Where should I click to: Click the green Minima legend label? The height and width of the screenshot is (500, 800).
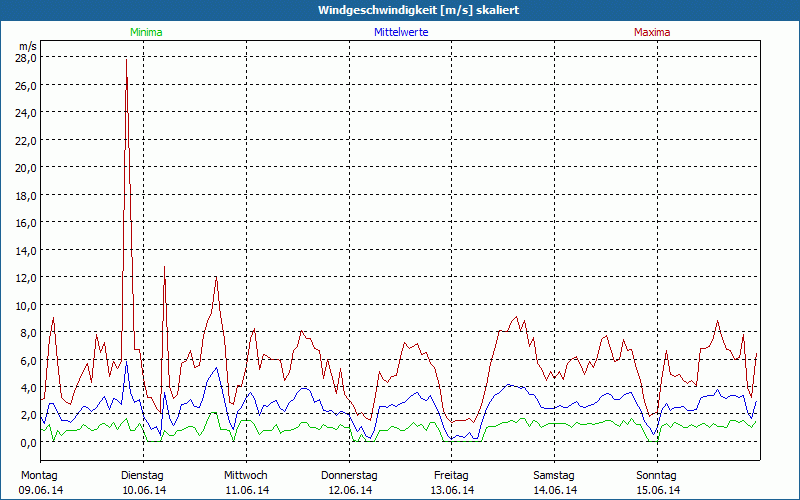pos(145,32)
